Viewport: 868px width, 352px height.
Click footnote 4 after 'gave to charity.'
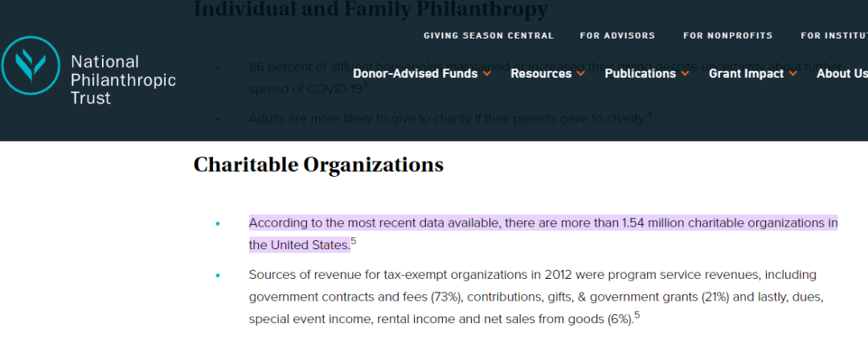(649, 115)
